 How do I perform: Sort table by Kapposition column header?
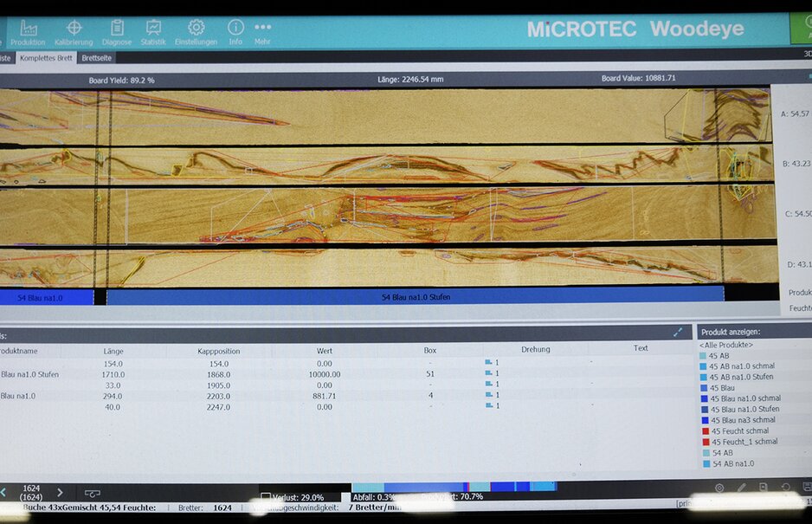pos(217,351)
